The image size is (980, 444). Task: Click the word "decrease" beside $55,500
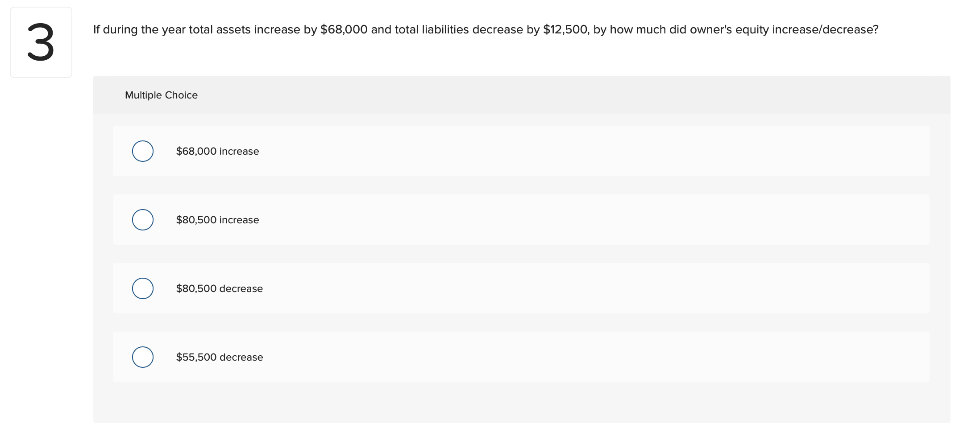pos(241,357)
